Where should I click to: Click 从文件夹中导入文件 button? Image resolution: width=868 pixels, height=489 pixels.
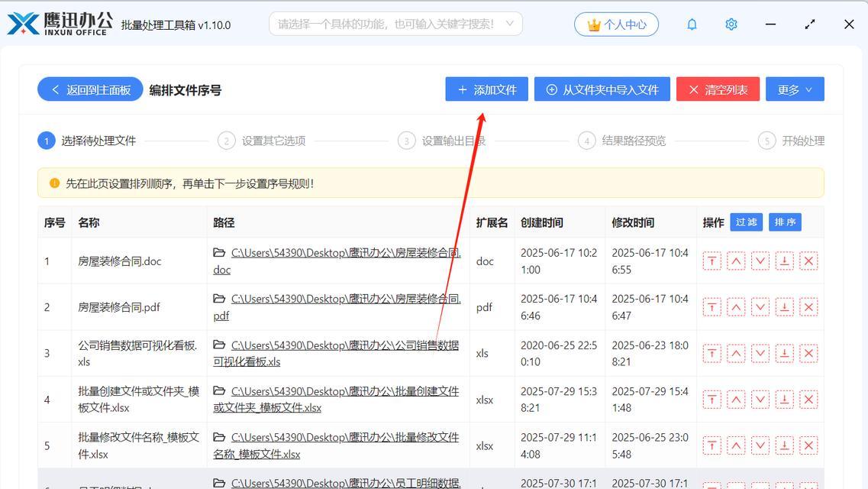point(602,89)
